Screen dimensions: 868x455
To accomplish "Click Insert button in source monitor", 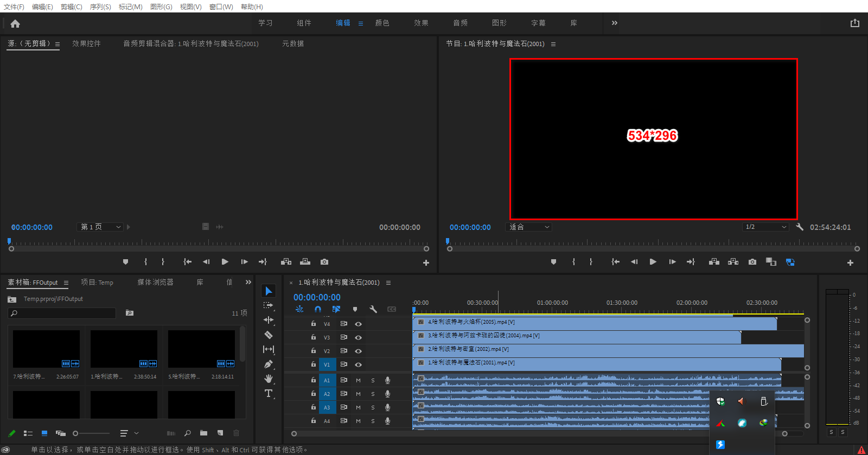I will pos(286,262).
